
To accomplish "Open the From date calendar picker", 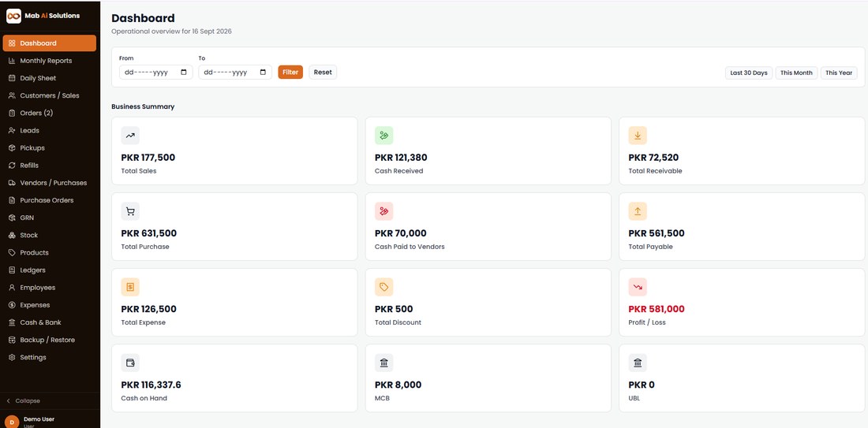I will pyautogui.click(x=184, y=73).
